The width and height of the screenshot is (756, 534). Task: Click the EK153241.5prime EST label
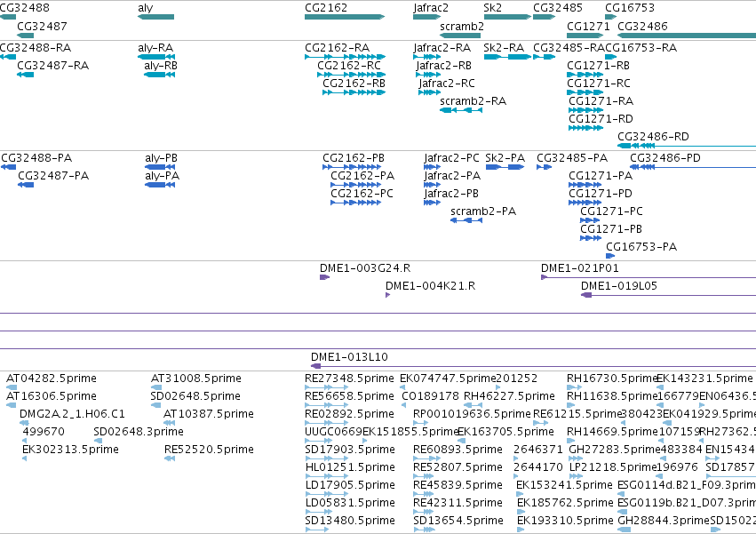pyautogui.click(x=565, y=485)
